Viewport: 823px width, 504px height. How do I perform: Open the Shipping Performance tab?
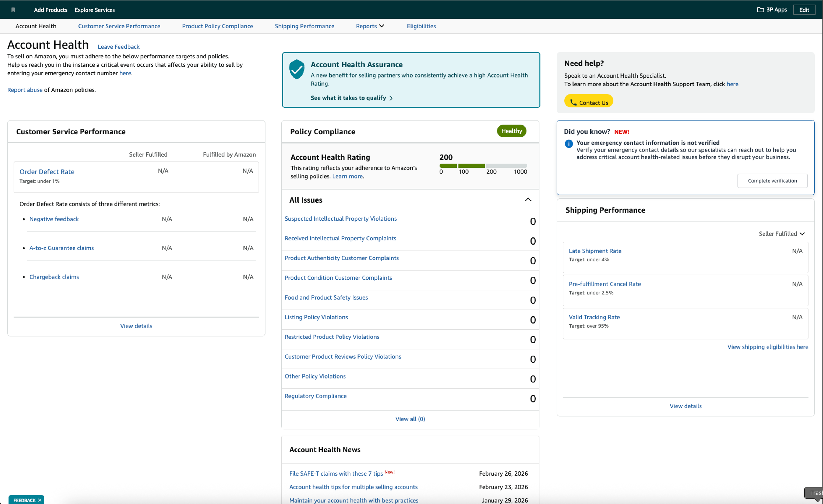(x=304, y=26)
